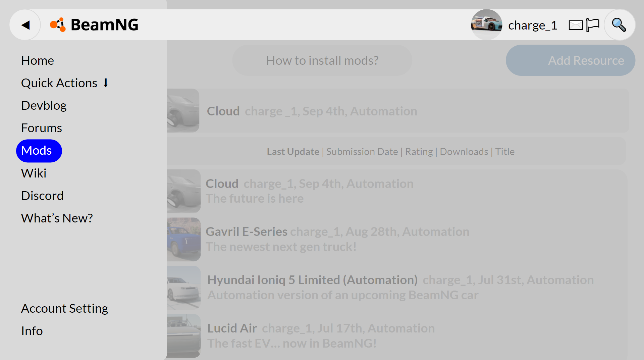This screenshot has height=360, width=644.
Task: Click the magnifying glass search icon
Action: (619, 25)
